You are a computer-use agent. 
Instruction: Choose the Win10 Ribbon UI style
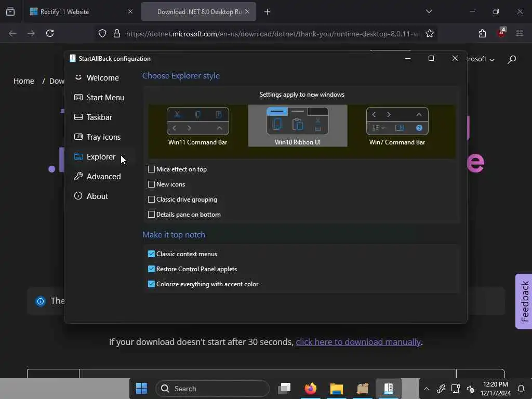298,126
